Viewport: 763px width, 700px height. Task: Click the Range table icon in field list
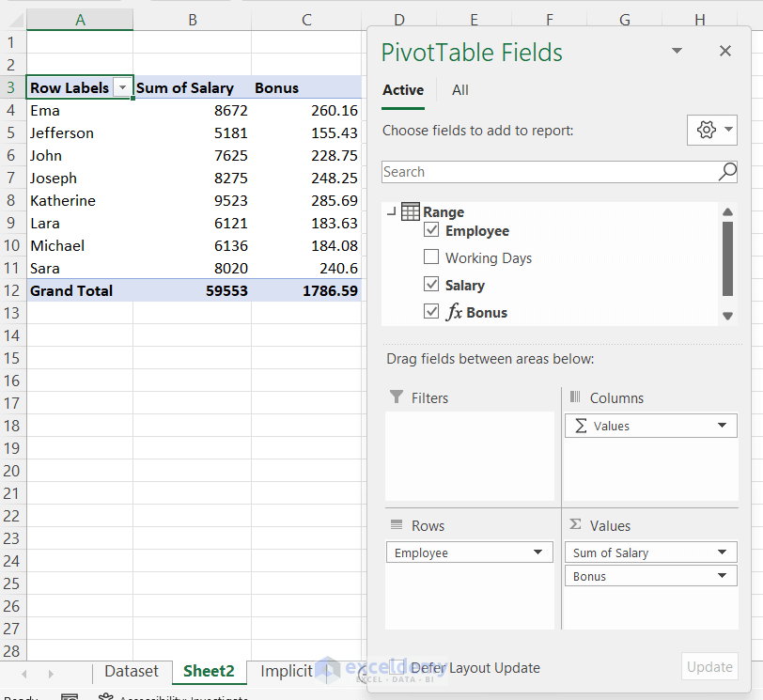click(411, 211)
